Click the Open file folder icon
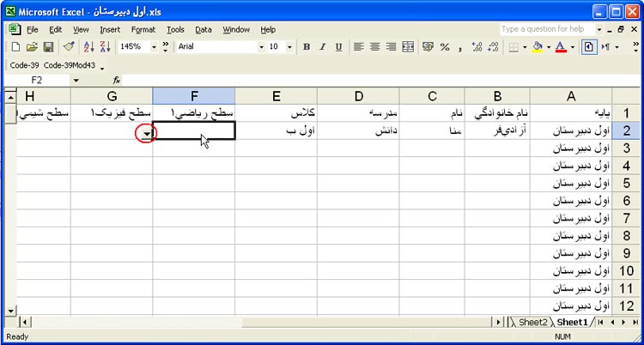Image resolution: width=644 pixels, height=345 pixels. pyautogui.click(x=32, y=46)
